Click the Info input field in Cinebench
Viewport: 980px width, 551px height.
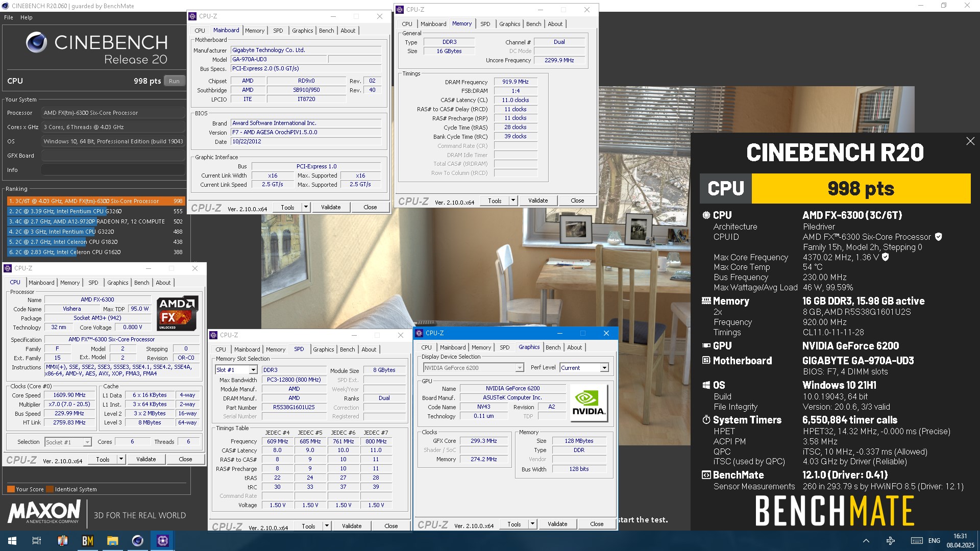(113, 170)
